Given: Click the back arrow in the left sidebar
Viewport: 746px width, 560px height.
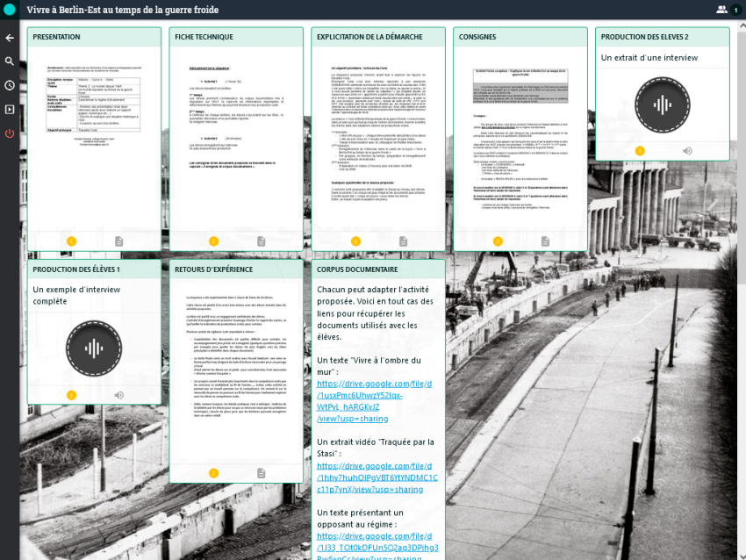Looking at the screenshot, I should click(x=10, y=38).
